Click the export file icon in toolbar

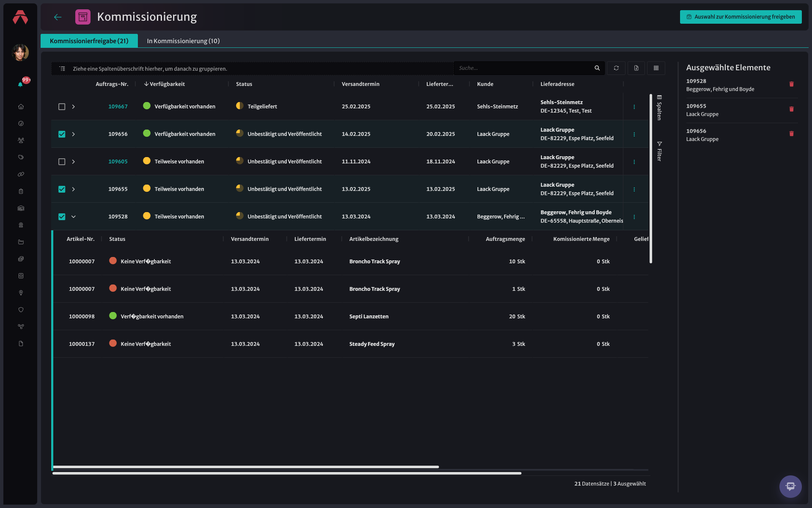(636, 68)
